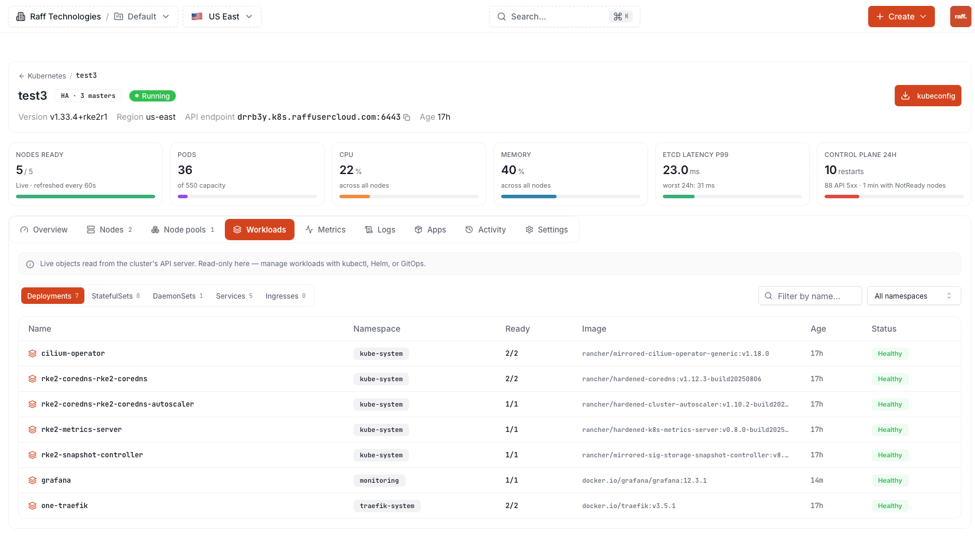Click docker.io/traefik:v3.5.1 image text
This screenshot has width=975, height=560.
point(629,506)
